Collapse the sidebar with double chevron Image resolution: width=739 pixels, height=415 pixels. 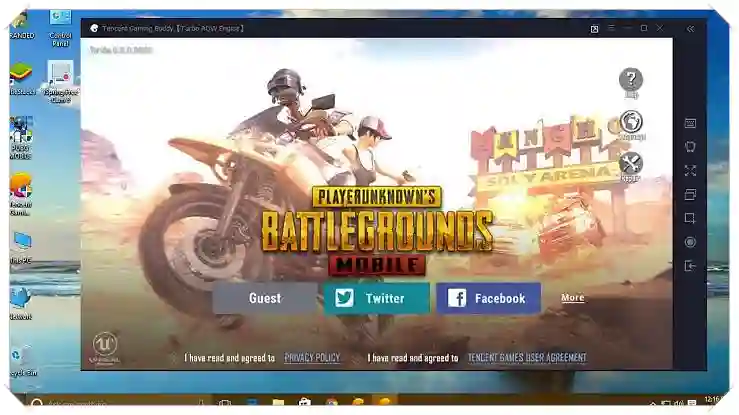click(x=690, y=29)
